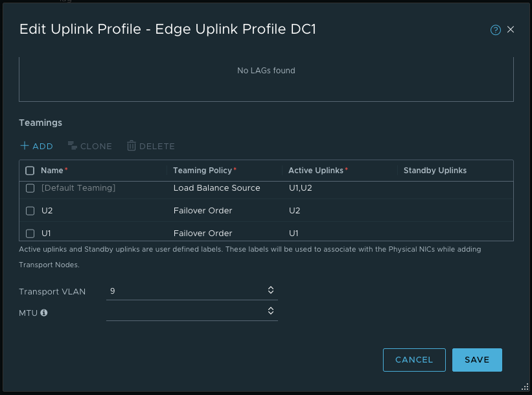Open the help icon in dialog header
The image size is (532, 395).
(x=496, y=30)
